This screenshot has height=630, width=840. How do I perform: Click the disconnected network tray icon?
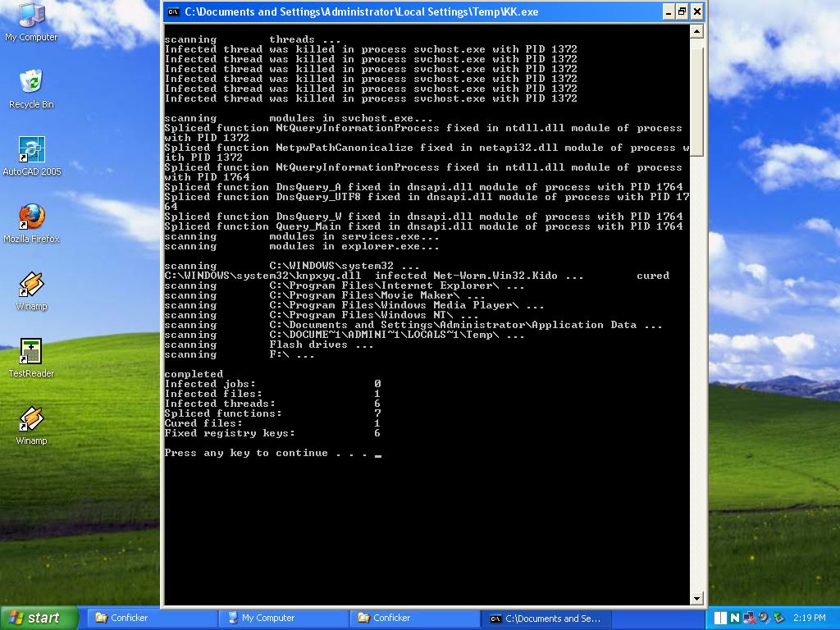click(x=750, y=618)
